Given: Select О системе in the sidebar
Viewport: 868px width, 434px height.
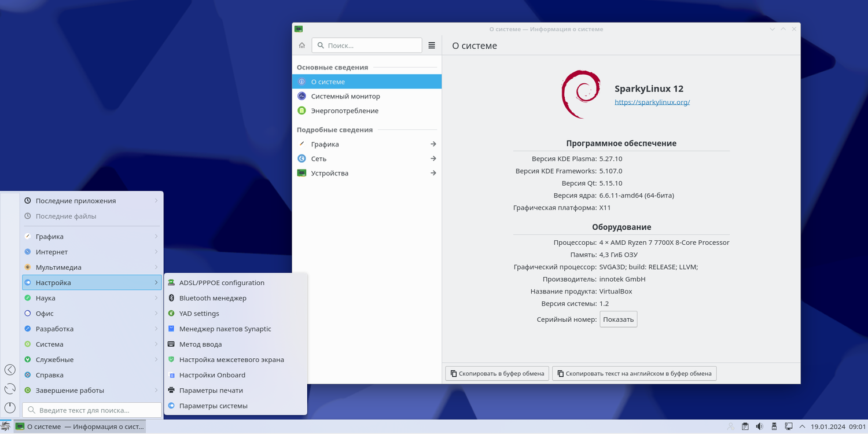Looking at the screenshot, I should [367, 82].
